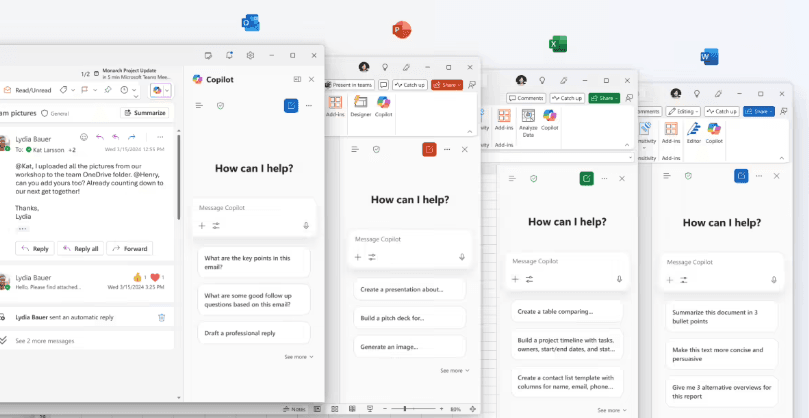809x418 pixels.
Task: Toggle Read/Unread in Outlook toolbar
Action: [x=28, y=90]
